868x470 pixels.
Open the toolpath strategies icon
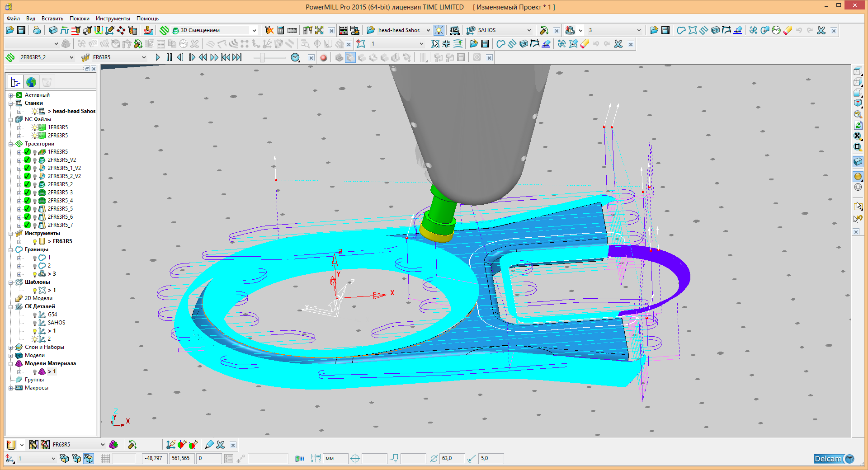pyautogui.click(x=164, y=30)
